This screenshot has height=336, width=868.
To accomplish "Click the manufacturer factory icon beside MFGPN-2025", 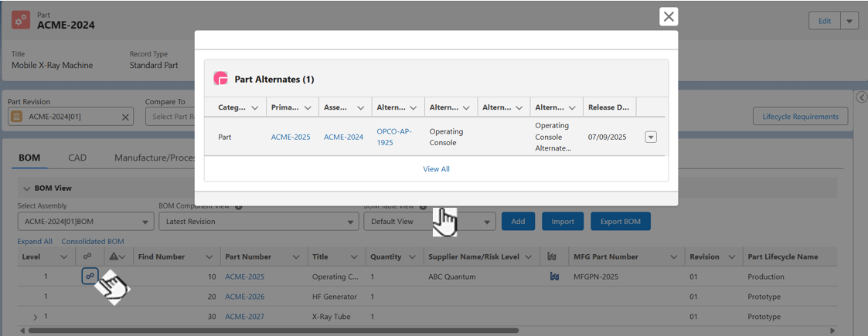I will (x=553, y=277).
